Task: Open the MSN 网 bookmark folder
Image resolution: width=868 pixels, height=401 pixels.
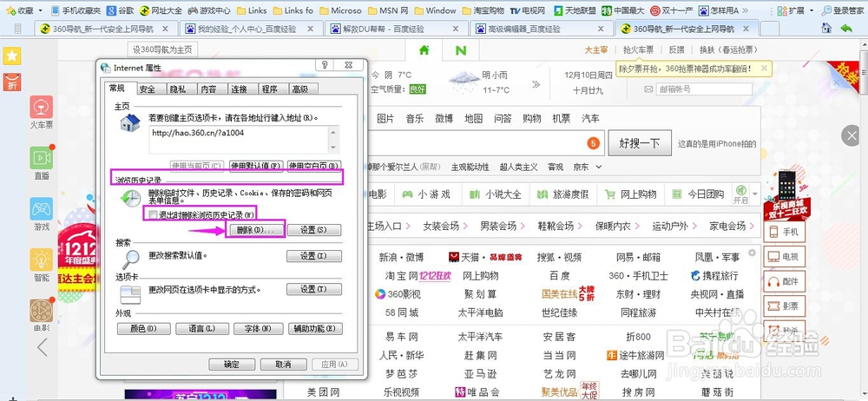Action: click(x=387, y=10)
